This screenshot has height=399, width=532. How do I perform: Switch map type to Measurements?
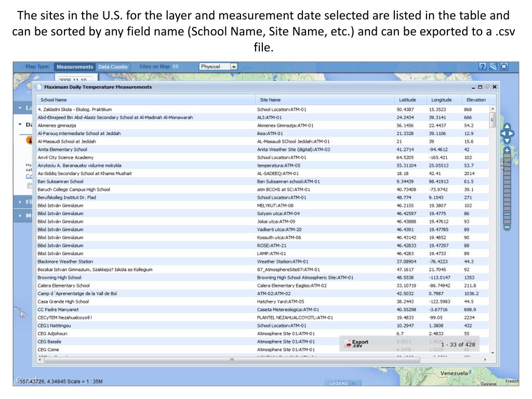[75, 67]
